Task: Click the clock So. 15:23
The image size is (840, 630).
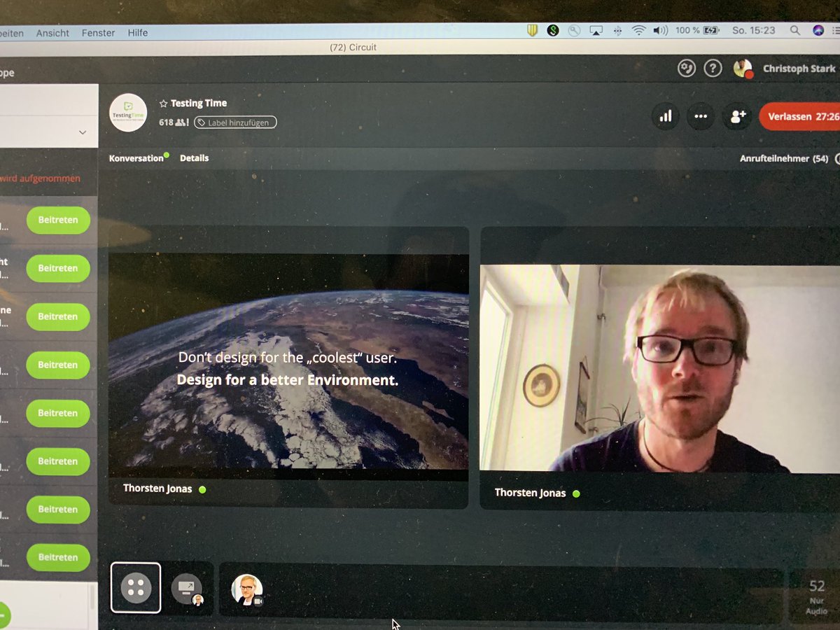Action: click(x=754, y=31)
